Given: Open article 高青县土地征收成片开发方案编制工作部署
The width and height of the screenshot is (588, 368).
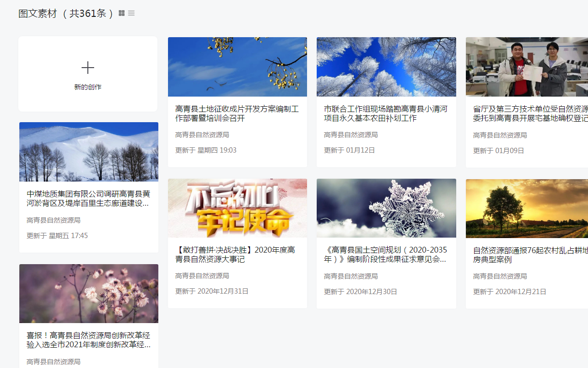Looking at the screenshot, I should tap(237, 113).
